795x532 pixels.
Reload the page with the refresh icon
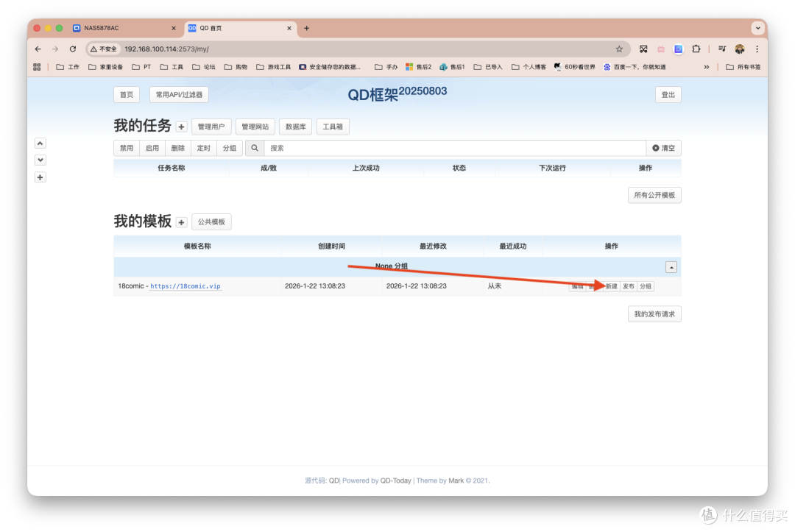click(73, 49)
